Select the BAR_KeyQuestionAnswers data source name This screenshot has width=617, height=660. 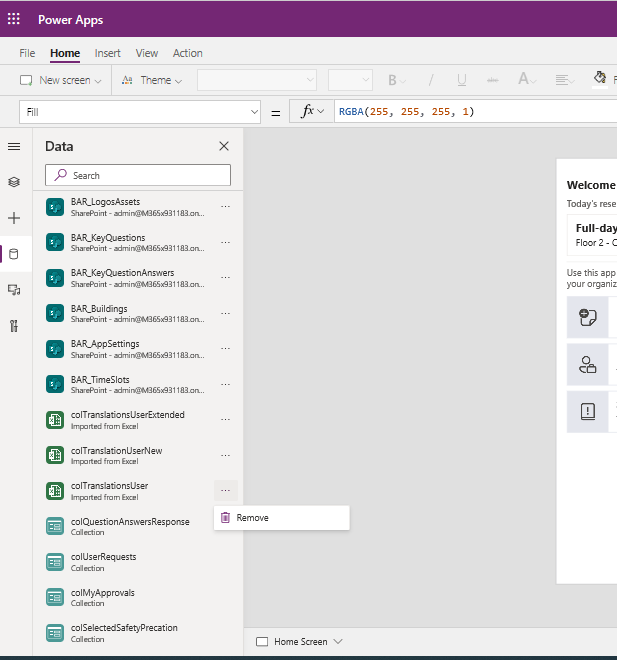pos(122,273)
